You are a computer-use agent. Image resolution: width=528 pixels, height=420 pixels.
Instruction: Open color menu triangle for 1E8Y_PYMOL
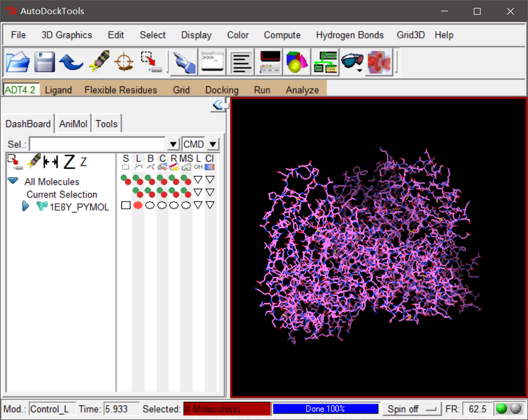click(210, 205)
